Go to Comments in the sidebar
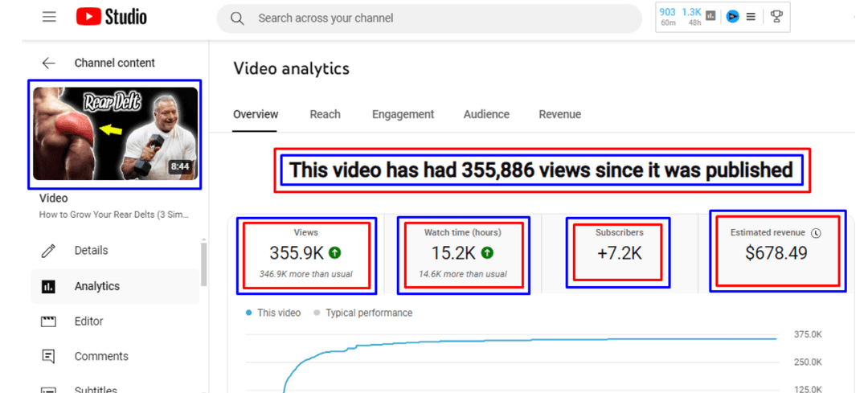868x393 pixels. tap(100, 356)
